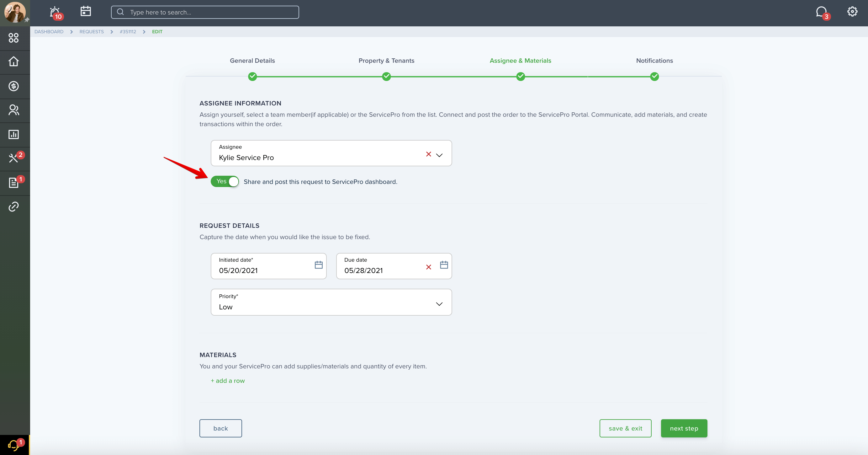Viewport: 868px width, 455px height.
Task: Proceed with next step button
Action: 684,428
